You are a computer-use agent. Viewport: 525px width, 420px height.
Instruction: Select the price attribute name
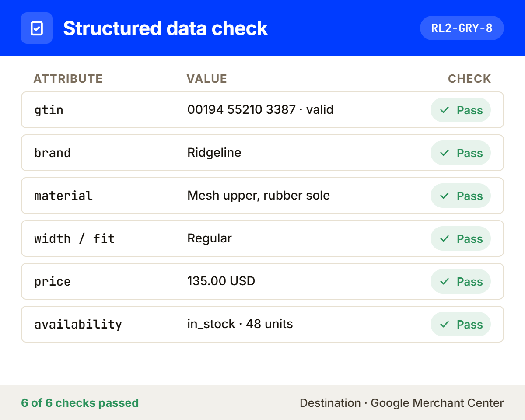pyautogui.click(x=52, y=281)
